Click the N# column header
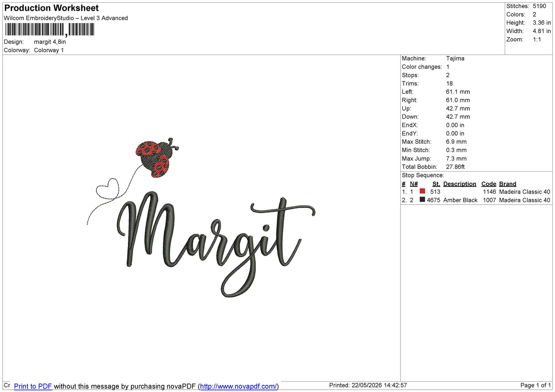Screen dimensions: 555x392 click(414, 184)
